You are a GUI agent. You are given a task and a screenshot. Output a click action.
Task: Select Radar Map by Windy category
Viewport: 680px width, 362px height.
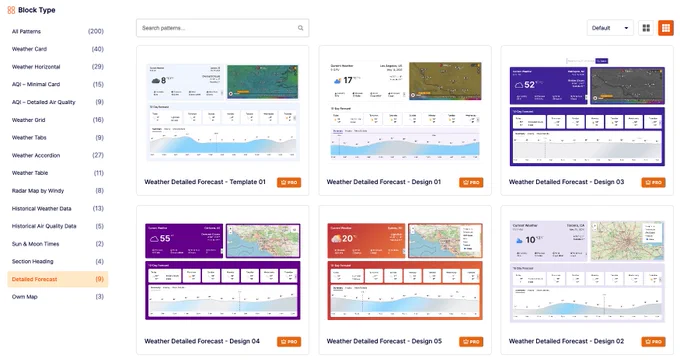[x=58, y=190]
